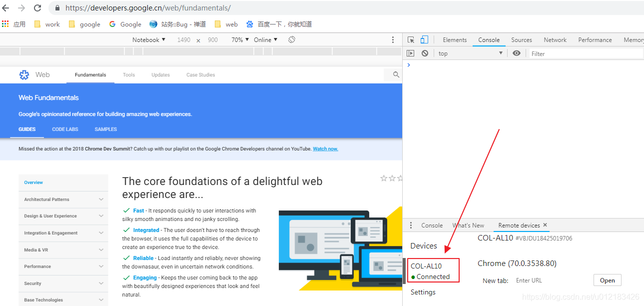Click the 900 viewport height field
Viewport: 644px width, 306px height.
pos(213,40)
